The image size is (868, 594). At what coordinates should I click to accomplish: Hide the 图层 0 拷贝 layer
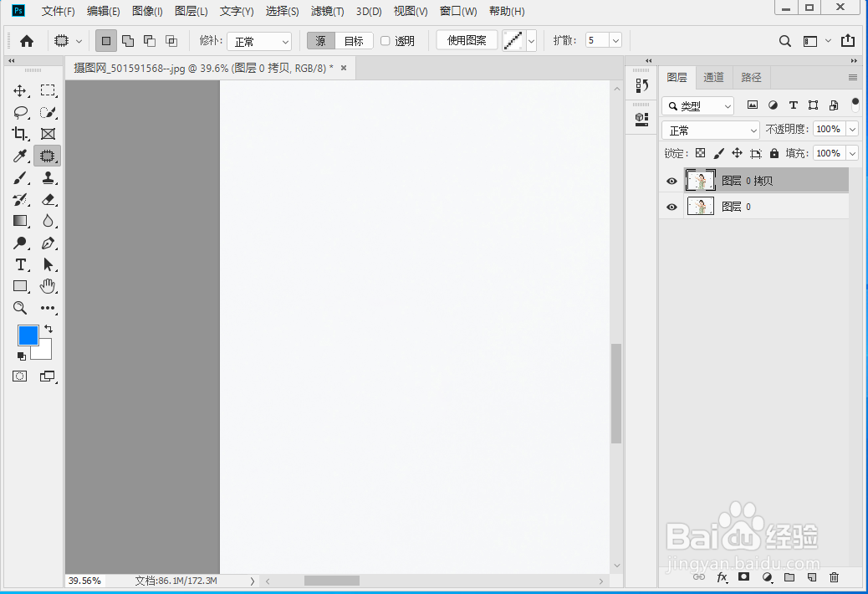671,181
